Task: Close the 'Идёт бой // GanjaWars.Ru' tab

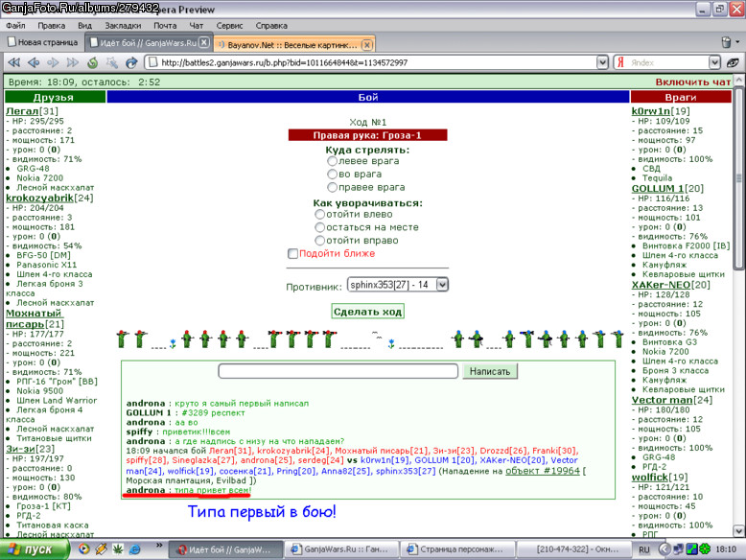Action: (203, 42)
